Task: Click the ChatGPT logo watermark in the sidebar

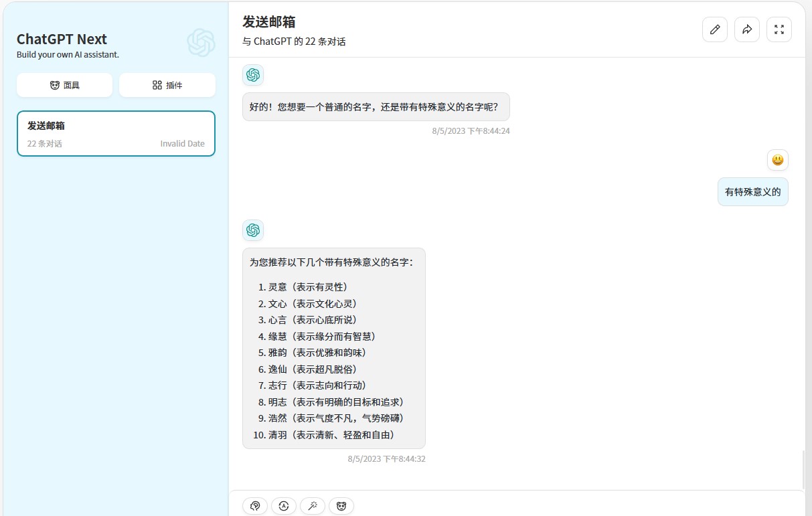Action: [x=201, y=43]
